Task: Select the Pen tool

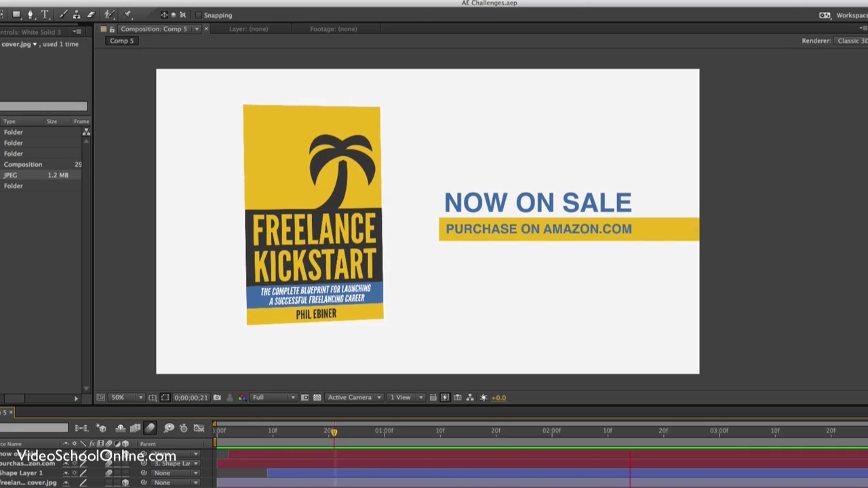Action: click(30, 14)
